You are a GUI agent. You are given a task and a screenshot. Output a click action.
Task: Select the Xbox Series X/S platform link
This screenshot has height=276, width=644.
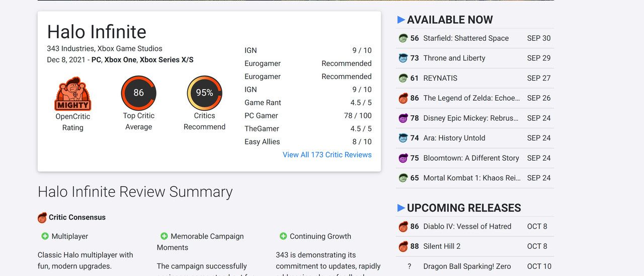click(167, 60)
